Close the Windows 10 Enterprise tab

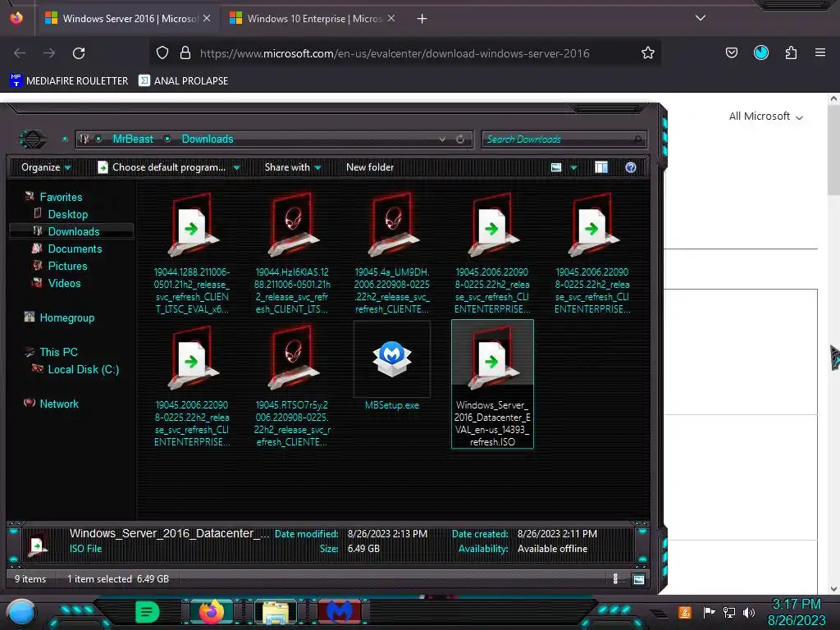(391, 18)
